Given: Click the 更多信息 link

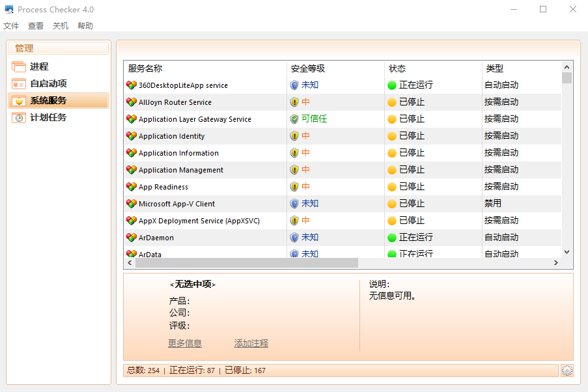Looking at the screenshot, I should [x=184, y=343].
